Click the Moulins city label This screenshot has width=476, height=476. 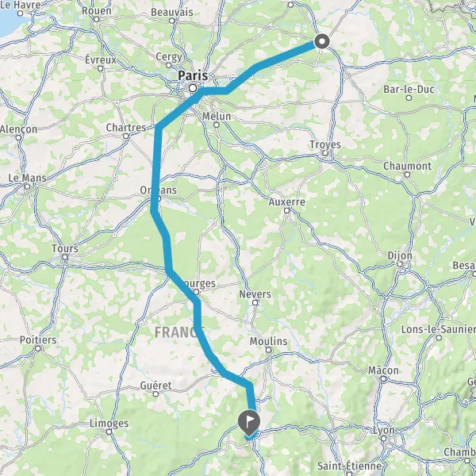click(x=268, y=341)
